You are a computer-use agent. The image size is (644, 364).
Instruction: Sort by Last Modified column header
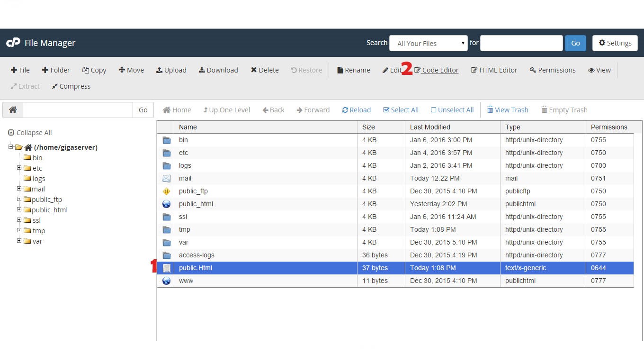click(453, 127)
